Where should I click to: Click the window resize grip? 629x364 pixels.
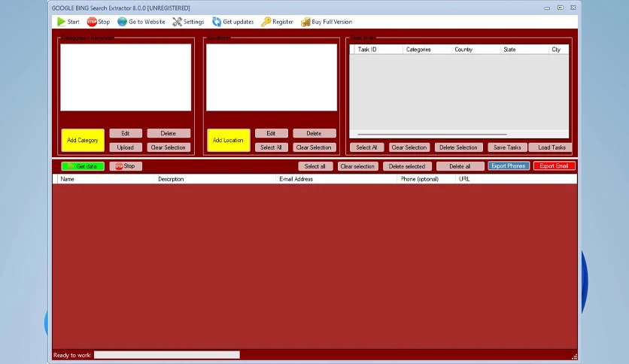click(574, 356)
